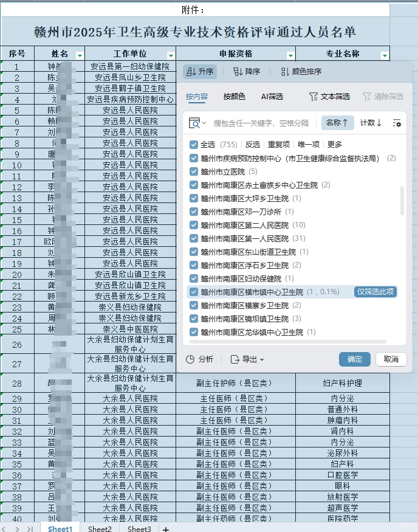The image size is (418, 532).
Task: Go to next sheet arrow
Action: point(18,529)
